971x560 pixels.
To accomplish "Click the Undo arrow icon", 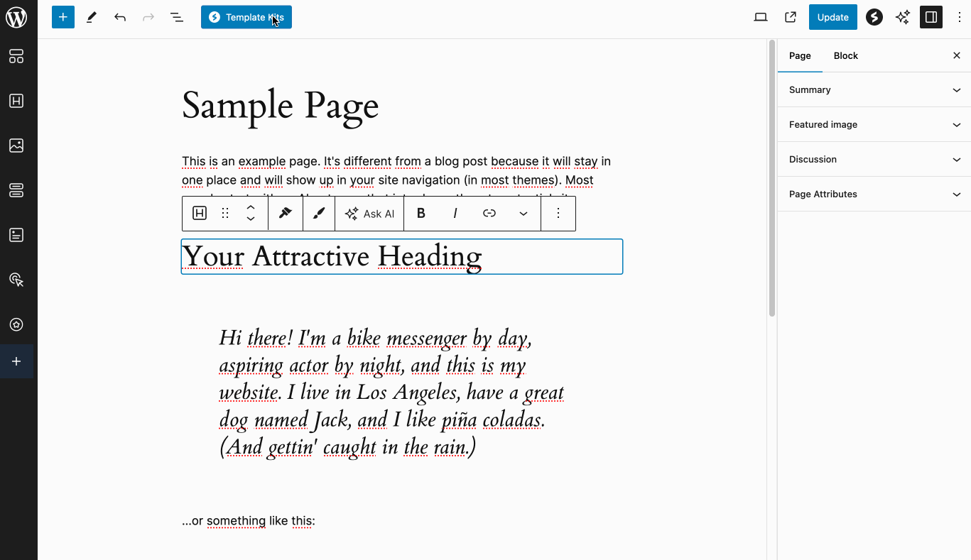I will point(120,18).
